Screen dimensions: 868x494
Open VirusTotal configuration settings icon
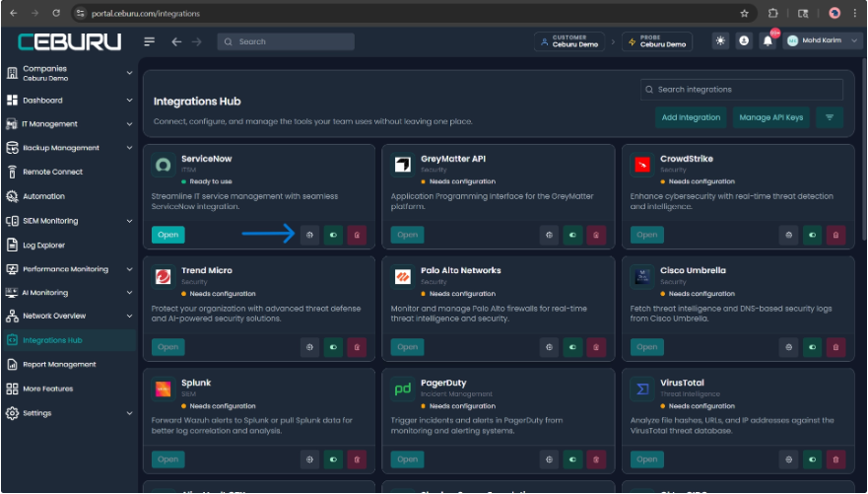(789, 459)
